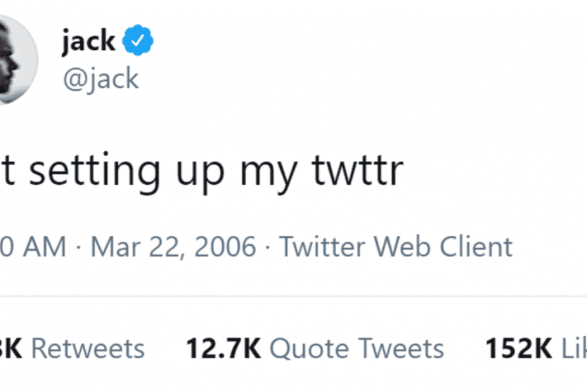Click the "12.7K" quote tweet count

[223, 348]
